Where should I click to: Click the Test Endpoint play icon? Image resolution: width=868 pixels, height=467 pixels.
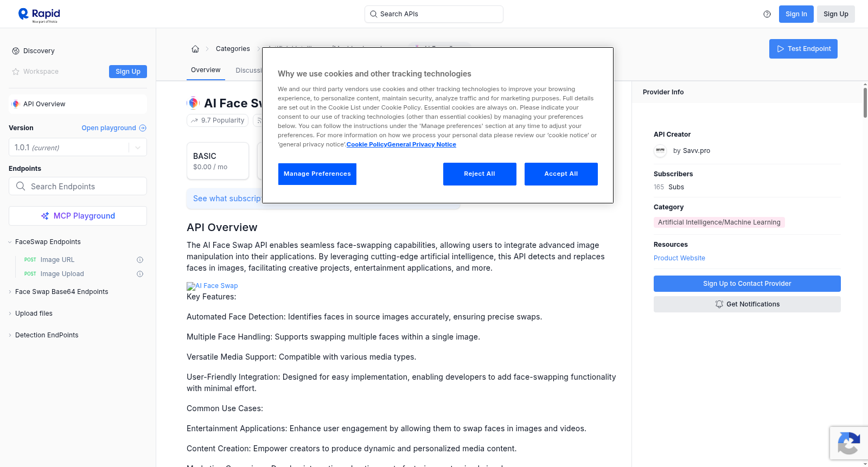(781, 49)
